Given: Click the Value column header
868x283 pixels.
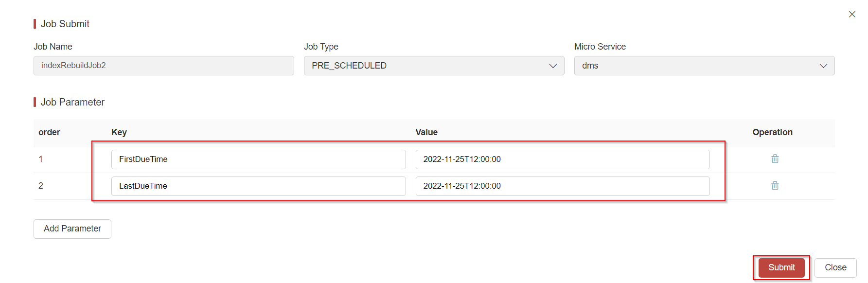Looking at the screenshot, I should (x=426, y=132).
